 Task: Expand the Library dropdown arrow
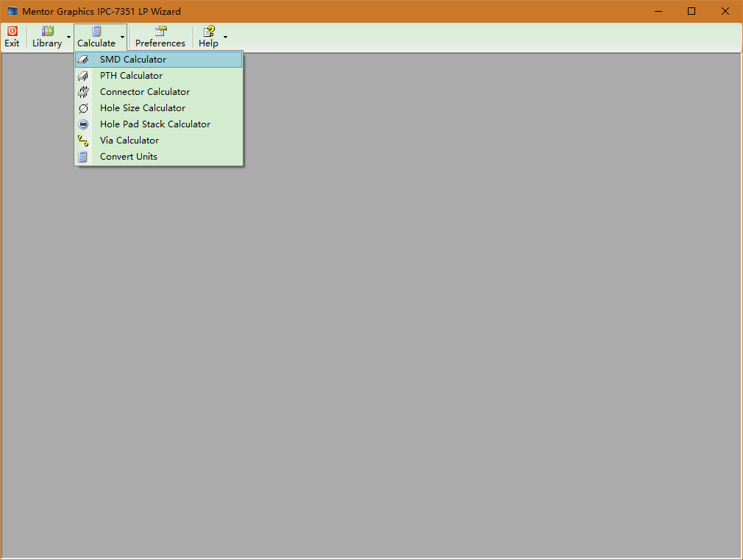tap(68, 37)
